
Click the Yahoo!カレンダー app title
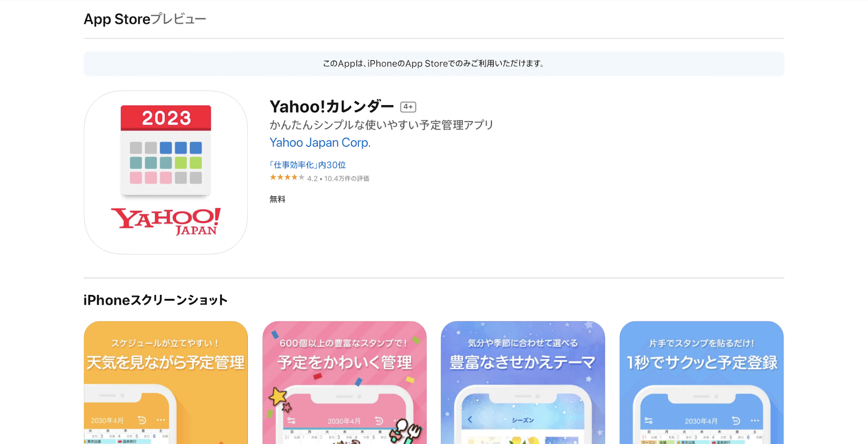click(332, 106)
